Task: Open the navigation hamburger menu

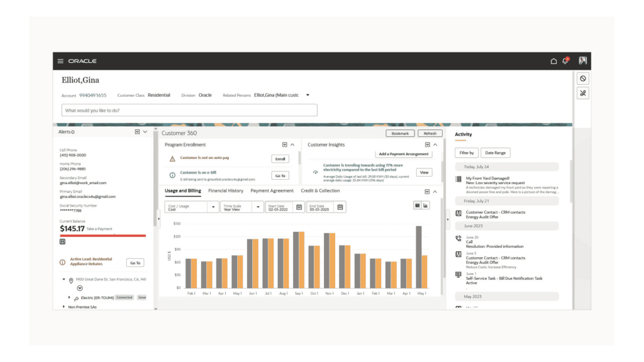Action: click(x=60, y=61)
